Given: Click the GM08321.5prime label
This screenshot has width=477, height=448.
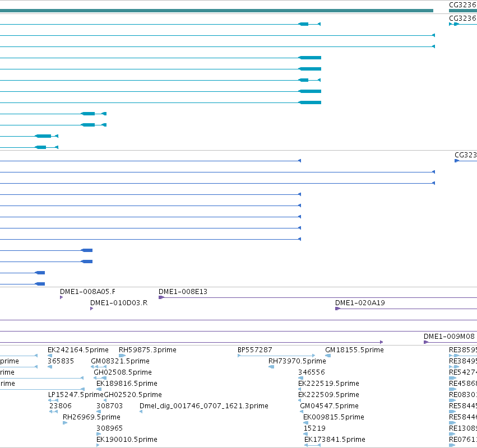Looking at the screenshot, I should tap(120, 361).
